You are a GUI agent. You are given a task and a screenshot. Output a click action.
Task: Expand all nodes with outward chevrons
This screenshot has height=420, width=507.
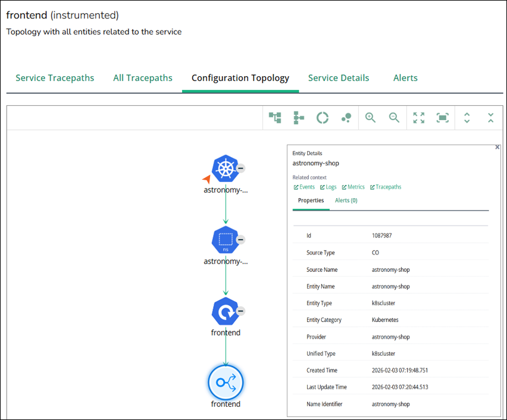[x=467, y=118]
